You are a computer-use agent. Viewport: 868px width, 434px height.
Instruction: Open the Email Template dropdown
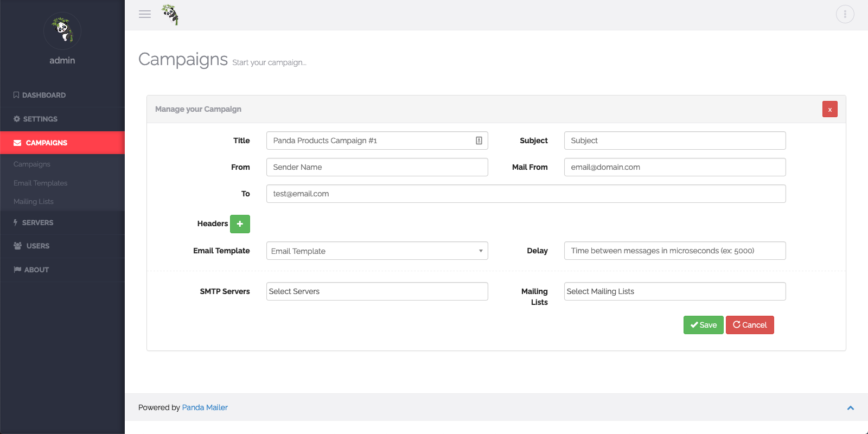(x=377, y=251)
